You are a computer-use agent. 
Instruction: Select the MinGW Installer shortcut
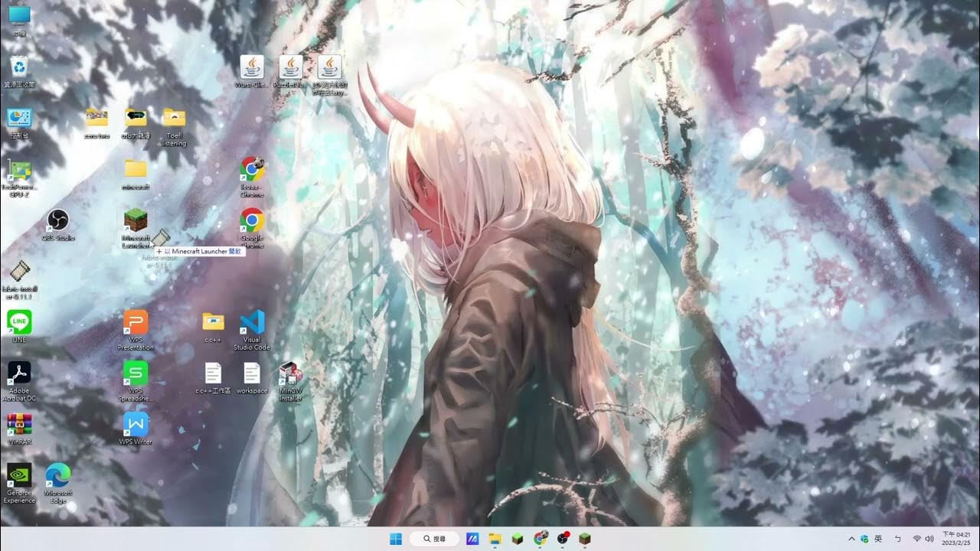[291, 381]
